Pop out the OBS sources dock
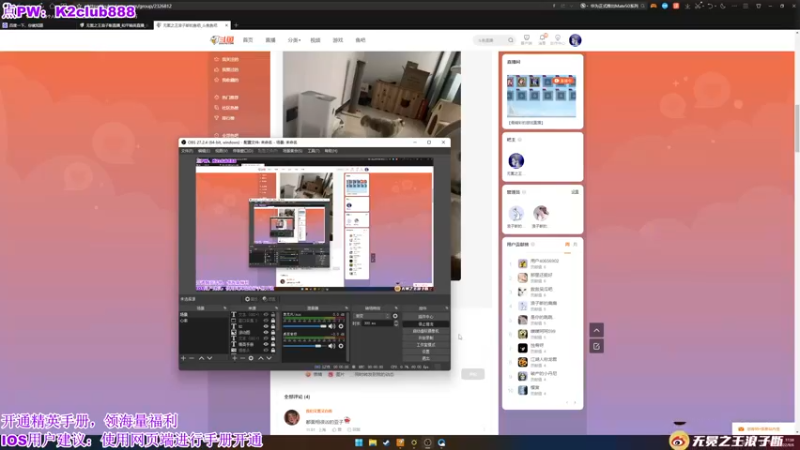 tap(277, 308)
